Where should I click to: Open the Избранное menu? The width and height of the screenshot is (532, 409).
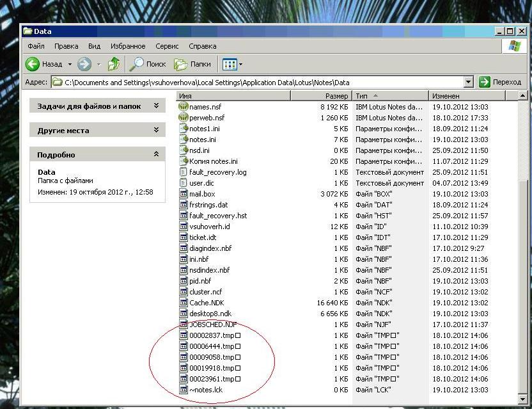(x=128, y=46)
